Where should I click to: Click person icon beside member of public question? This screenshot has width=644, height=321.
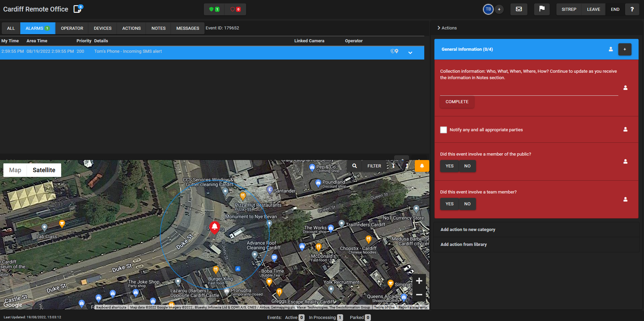[x=625, y=161]
